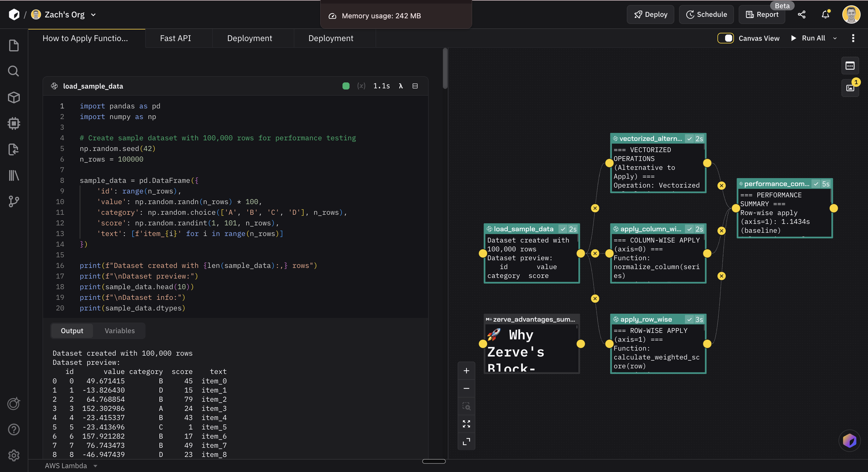Select the Output tab
The height and width of the screenshot is (472, 868).
(72, 330)
